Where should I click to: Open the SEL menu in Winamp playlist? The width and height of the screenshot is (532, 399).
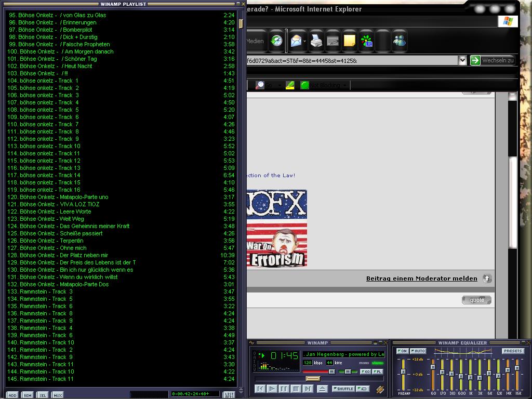click(x=43, y=395)
